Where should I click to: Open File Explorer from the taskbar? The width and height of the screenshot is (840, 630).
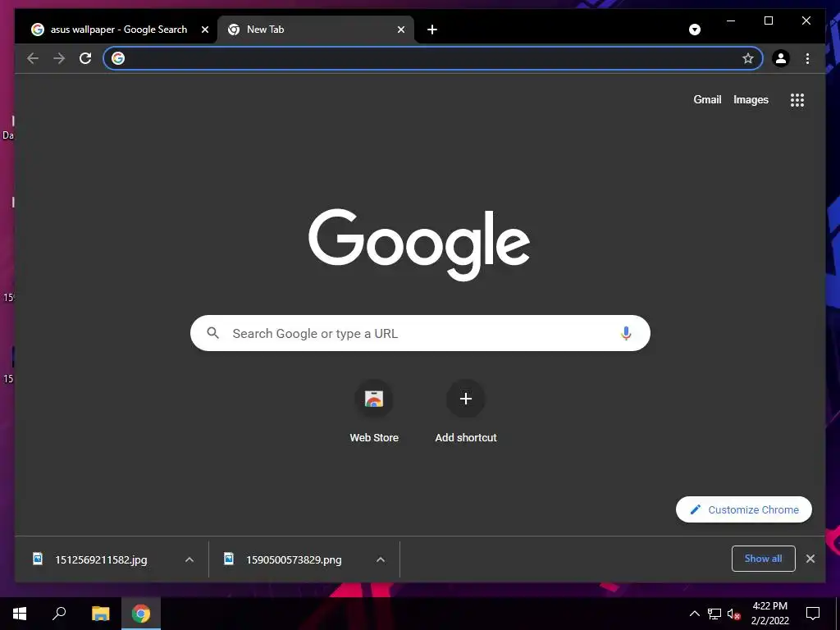click(100, 614)
